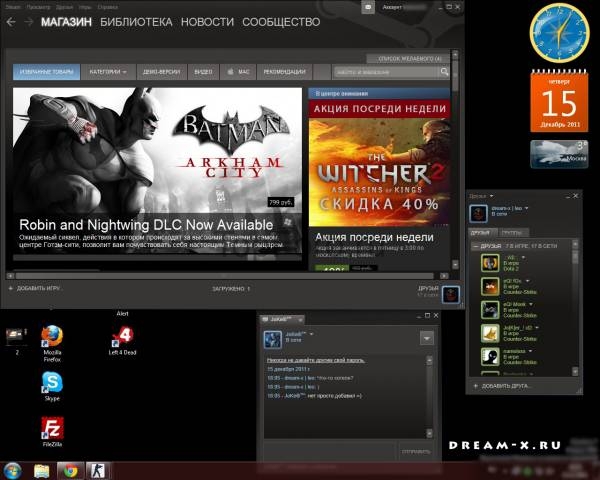Image resolution: width=600 pixels, height=480 pixels.
Task: Open the large options dropdown in the chat window
Action: pyautogui.click(x=427, y=338)
